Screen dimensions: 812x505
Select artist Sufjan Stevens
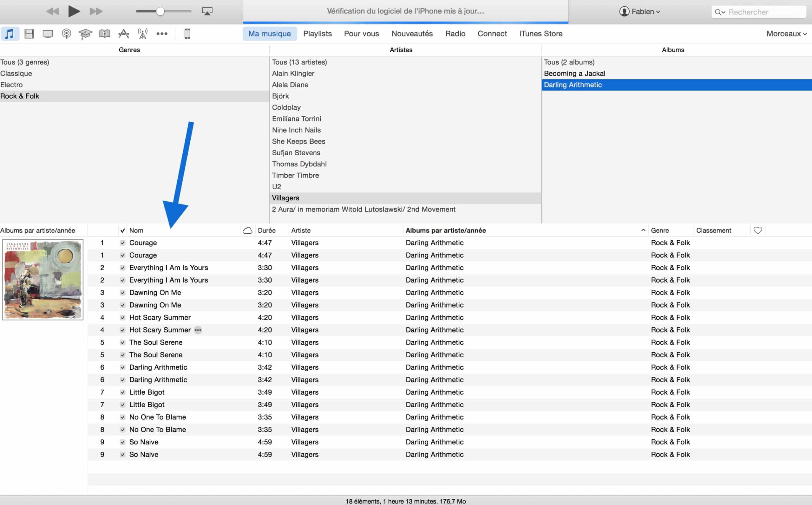point(405,152)
